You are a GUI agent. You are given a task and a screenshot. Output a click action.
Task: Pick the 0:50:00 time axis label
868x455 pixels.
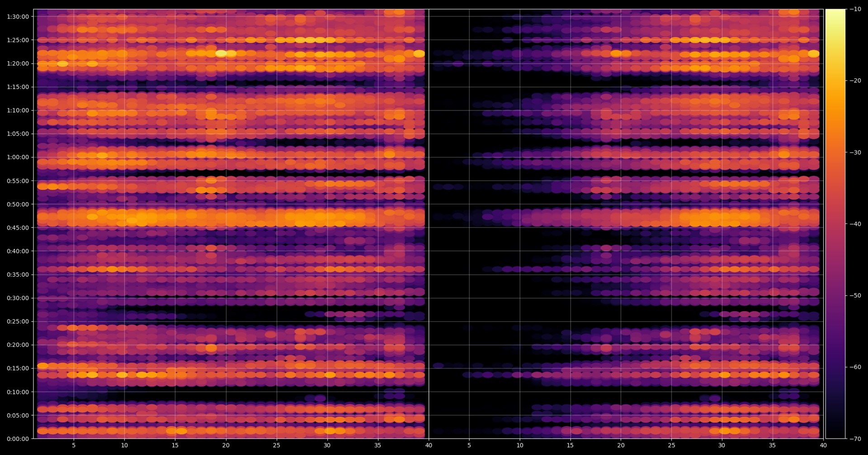pos(18,204)
